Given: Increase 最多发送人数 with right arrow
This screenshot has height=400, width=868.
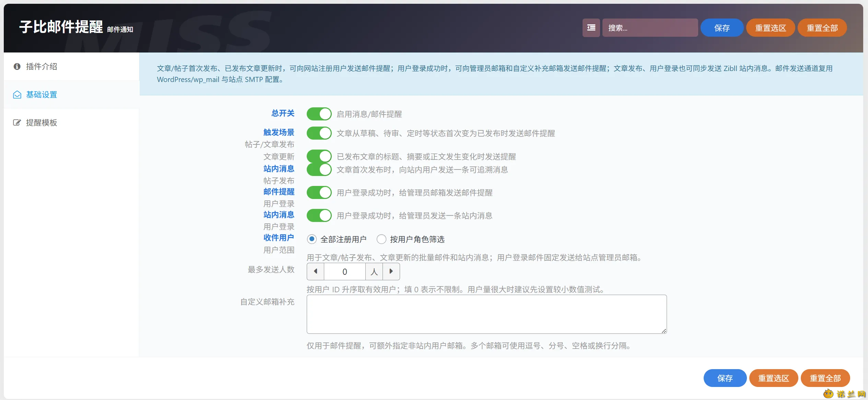Looking at the screenshot, I should [x=391, y=272].
